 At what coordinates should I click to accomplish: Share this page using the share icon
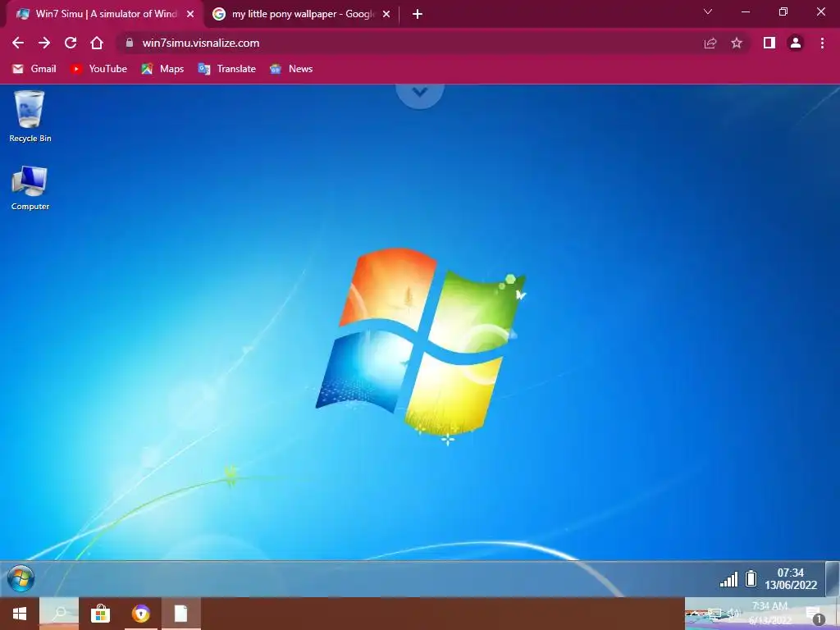tap(710, 43)
